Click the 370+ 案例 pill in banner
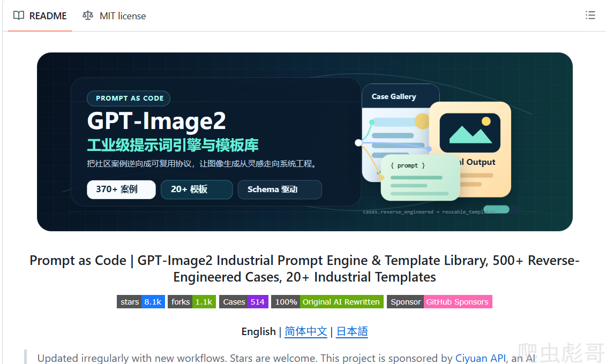Image resolution: width=606 pixels, height=364 pixels. 121,189
